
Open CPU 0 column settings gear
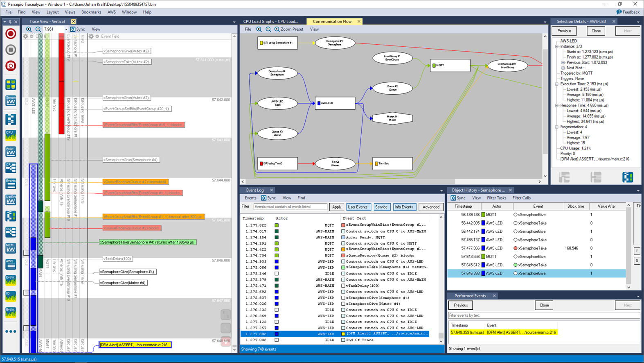pos(25,36)
